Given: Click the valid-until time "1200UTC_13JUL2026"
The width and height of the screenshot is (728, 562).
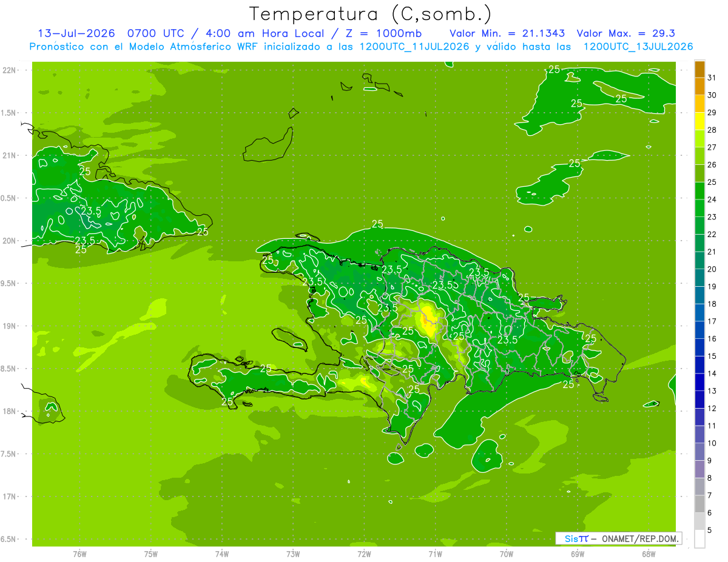Looking at the screenshot, I should [x=638, y=47].
